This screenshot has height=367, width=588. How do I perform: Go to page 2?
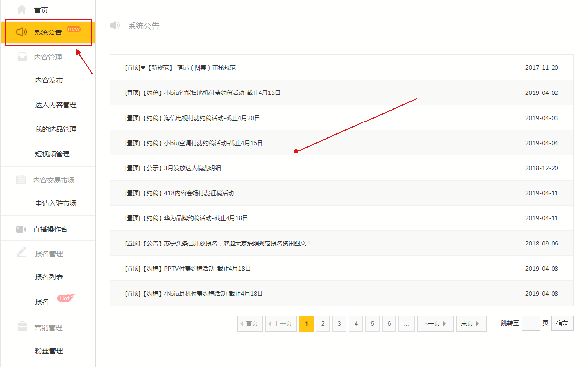pyautogui.click(x=323, y=324)
